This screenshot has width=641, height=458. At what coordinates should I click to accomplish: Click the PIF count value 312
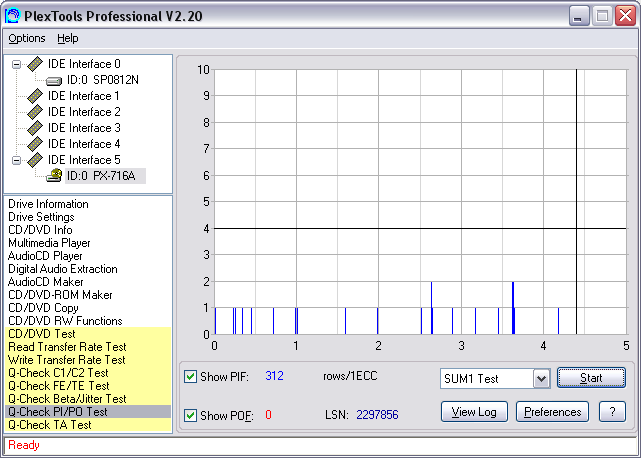pyautogui.click(x=274, y=376)
